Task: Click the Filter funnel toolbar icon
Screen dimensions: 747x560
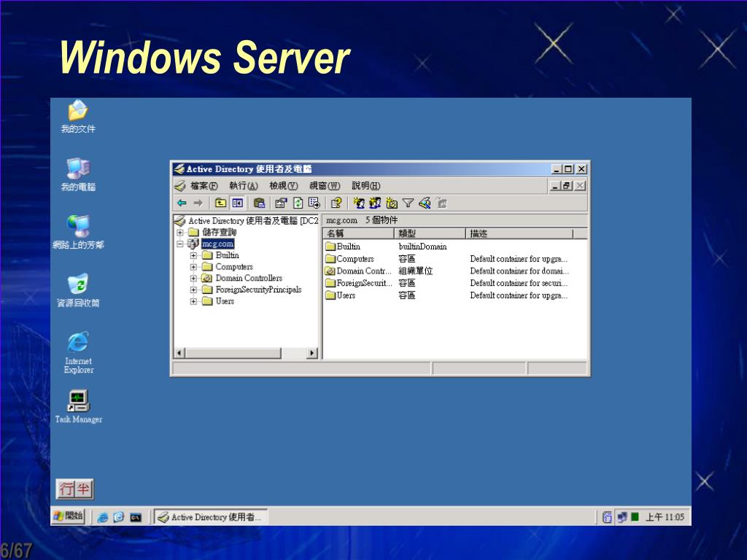Action: [x=408, y=203]
